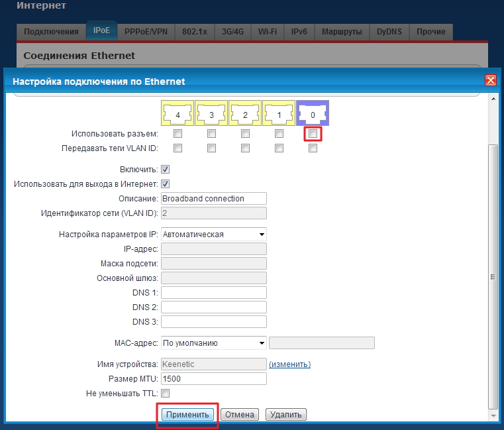Toggle the Включить checkbox

point(166,170)
